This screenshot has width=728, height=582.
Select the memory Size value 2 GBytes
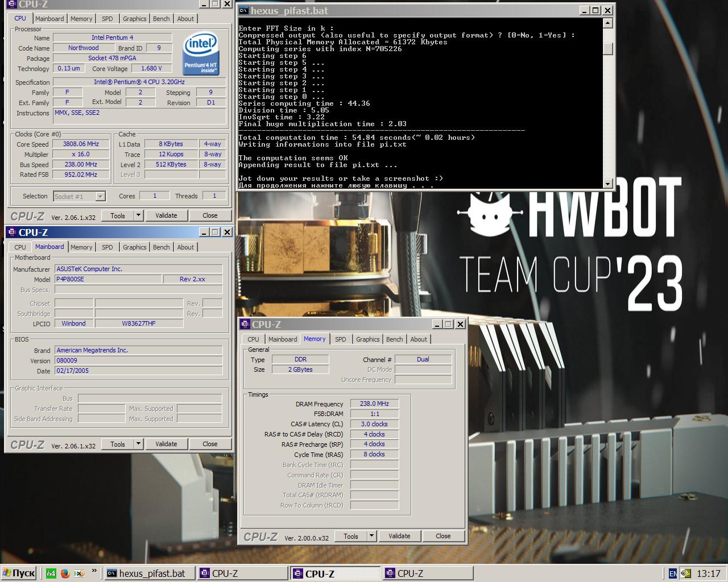point(300,369)
